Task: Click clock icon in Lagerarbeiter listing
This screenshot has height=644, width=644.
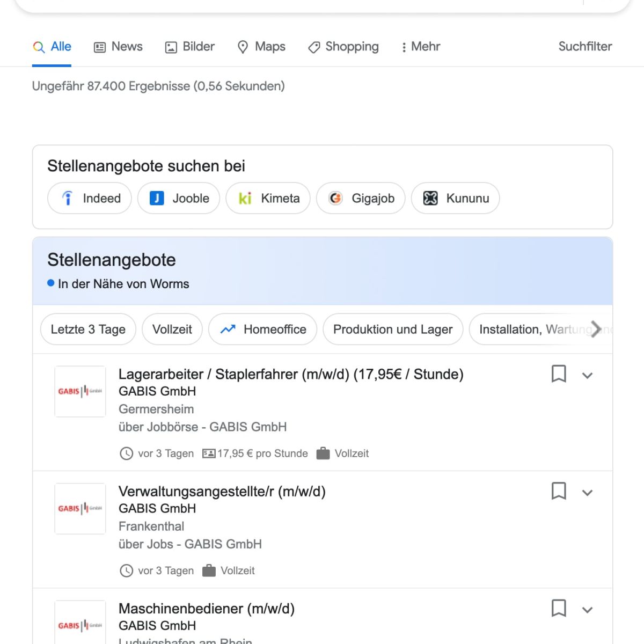Action: point(126,453)
